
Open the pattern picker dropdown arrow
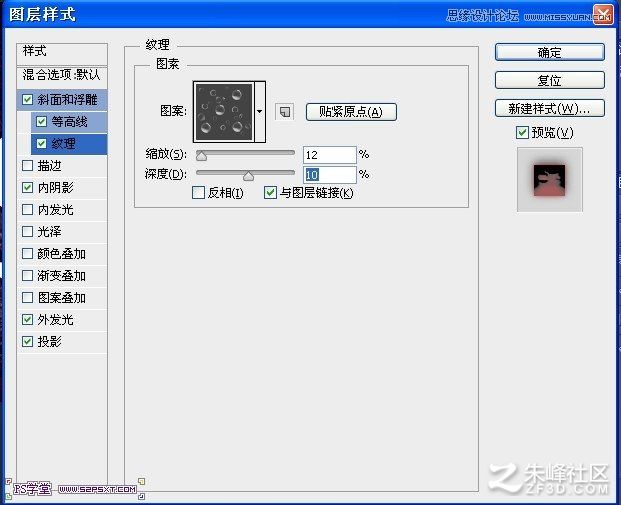[260, 112]
